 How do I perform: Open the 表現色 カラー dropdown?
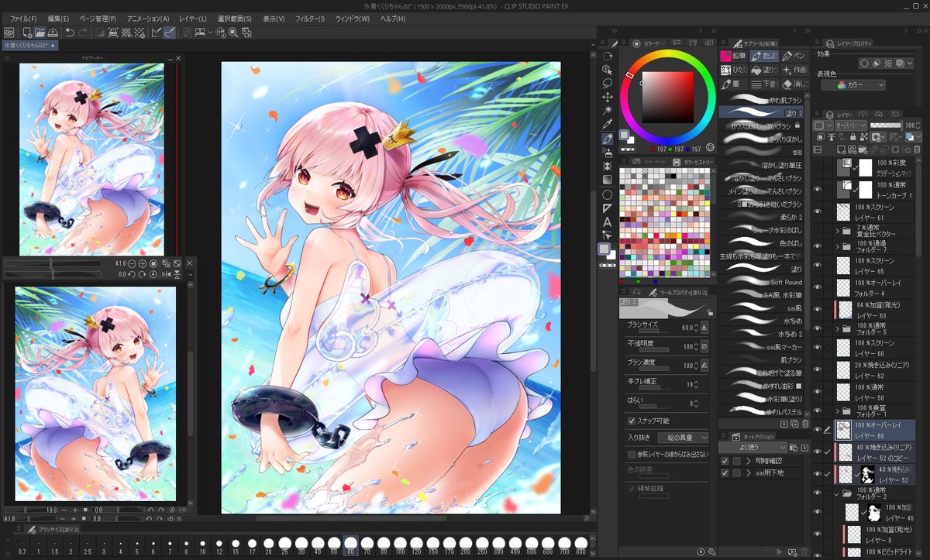coord(855,85)
